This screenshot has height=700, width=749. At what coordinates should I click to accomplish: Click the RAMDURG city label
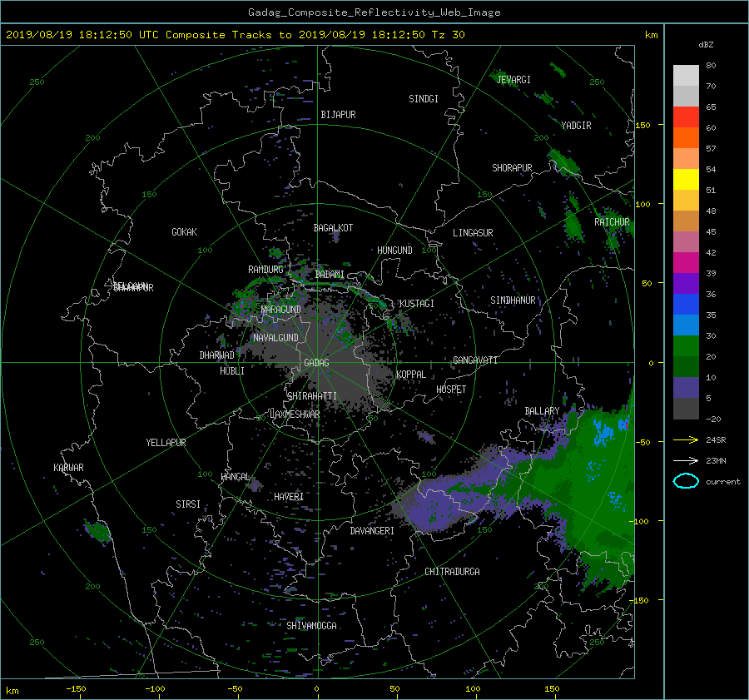point(265,270)
